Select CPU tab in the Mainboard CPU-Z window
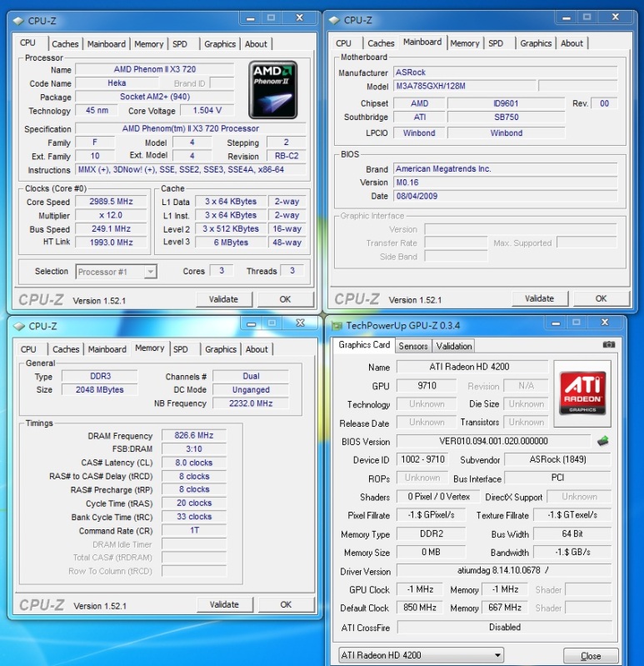This screenshot has height=666, width=644. tap(343, 43)
